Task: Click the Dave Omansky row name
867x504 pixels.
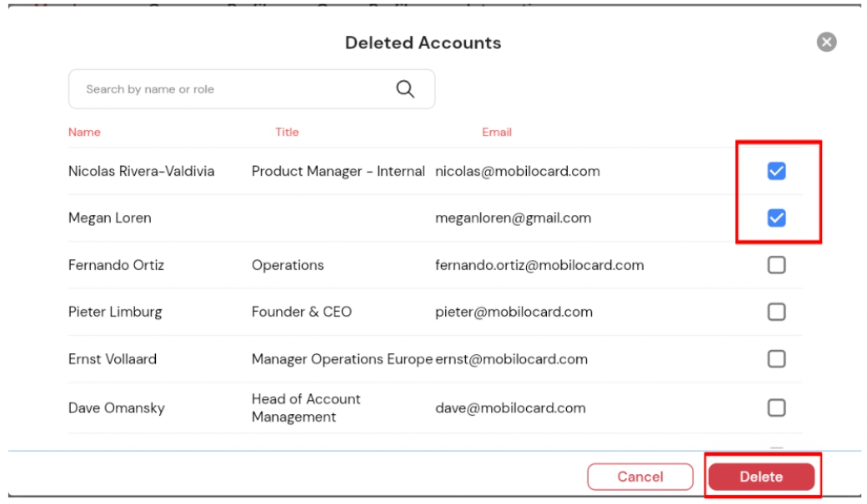Action: click(x=116, y=407)
